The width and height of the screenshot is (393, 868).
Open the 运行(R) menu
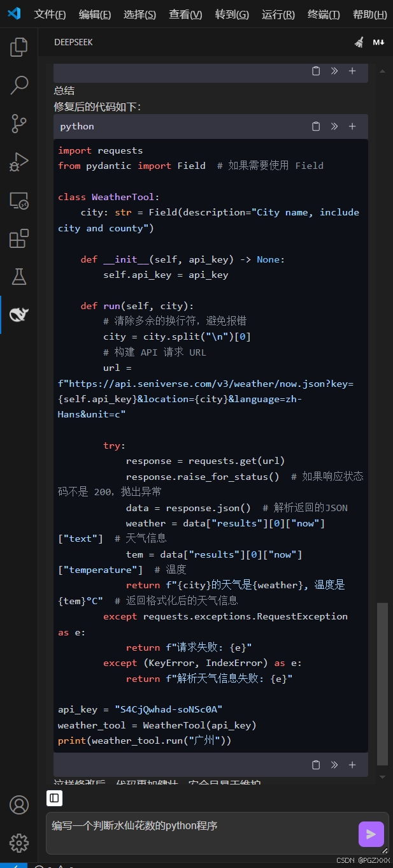(278, 15)
